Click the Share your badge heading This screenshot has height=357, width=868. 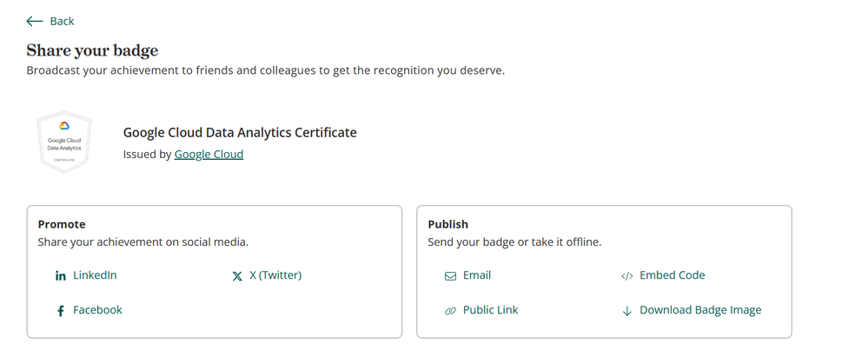pyautogui.click(x=92, y=51)
